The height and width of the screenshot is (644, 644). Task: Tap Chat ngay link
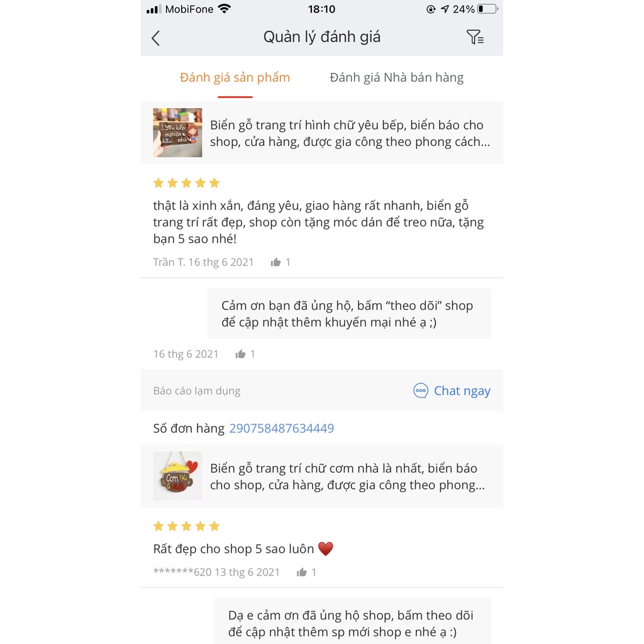(462, 391)
